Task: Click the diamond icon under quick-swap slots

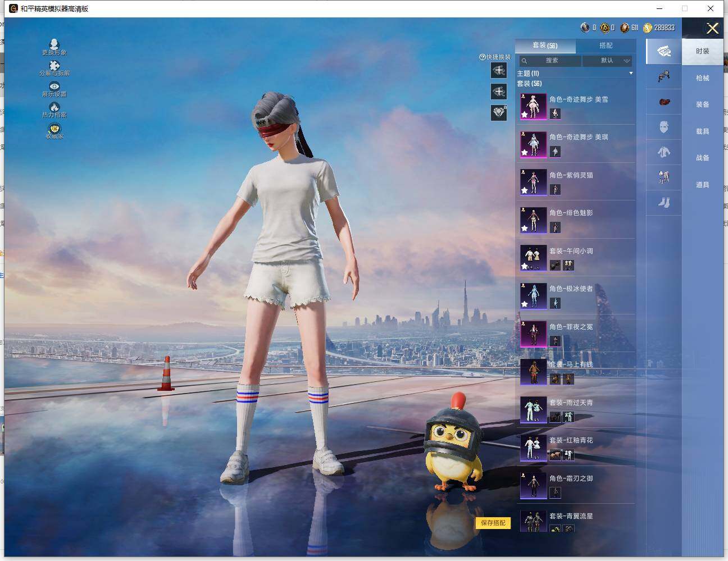Action: pyautogui.click(x=499, y=113)
